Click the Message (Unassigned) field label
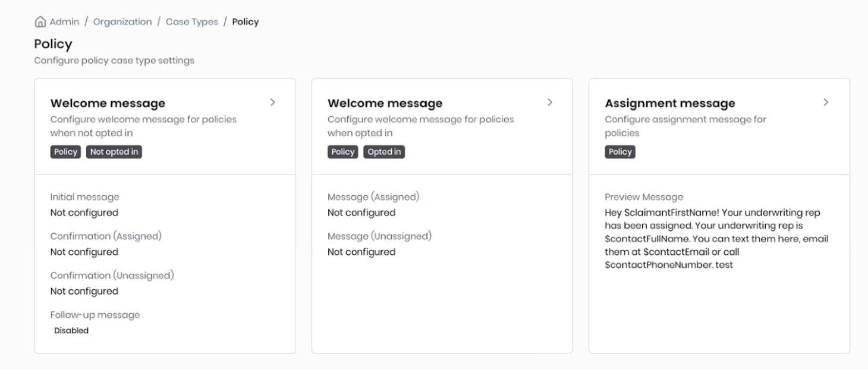The width and height of the screenshot is (868, 369). tap(379, 236)
